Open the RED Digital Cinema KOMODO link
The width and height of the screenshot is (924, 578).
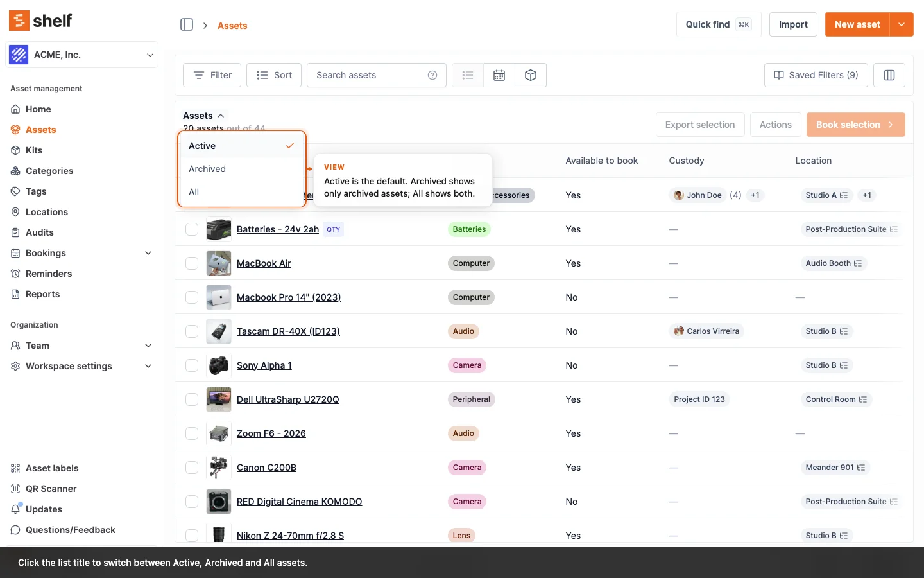299,502
